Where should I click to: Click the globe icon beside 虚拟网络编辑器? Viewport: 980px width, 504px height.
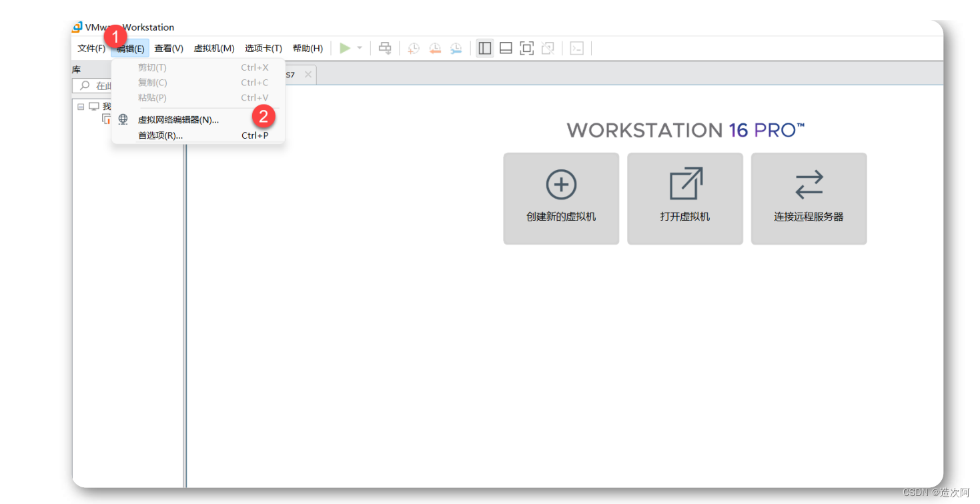(123, 119)
